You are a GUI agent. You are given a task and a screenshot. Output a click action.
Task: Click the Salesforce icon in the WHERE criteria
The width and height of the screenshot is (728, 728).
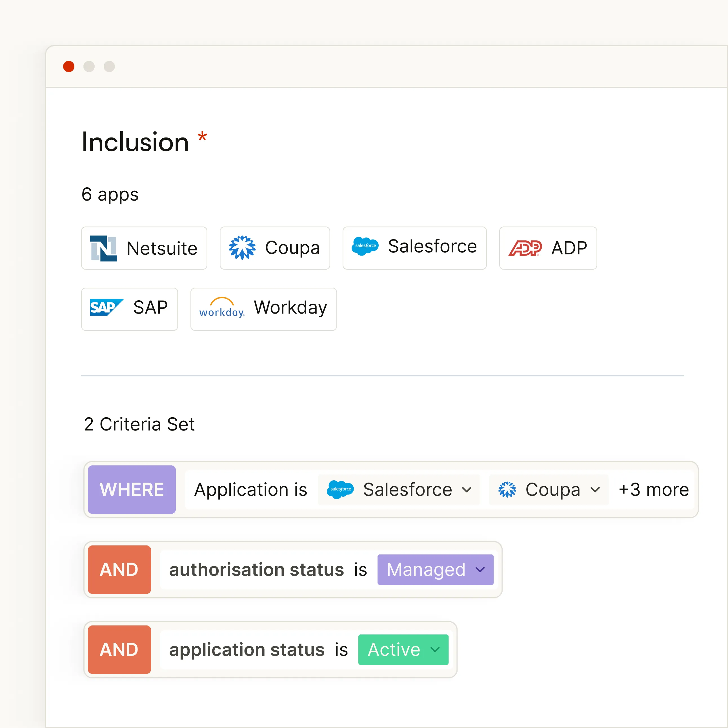coord(339,489)
